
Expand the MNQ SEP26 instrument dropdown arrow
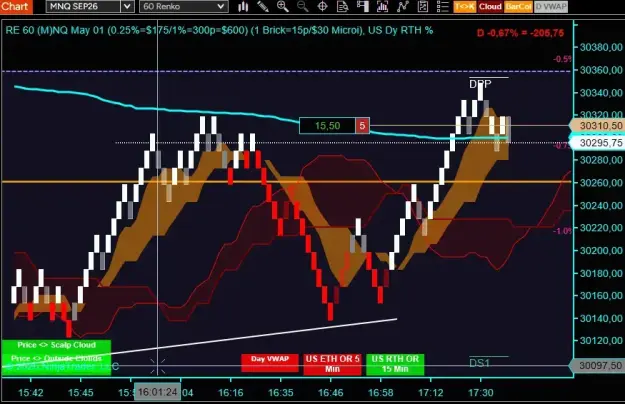pyautogui.click(x=127, y=6)
